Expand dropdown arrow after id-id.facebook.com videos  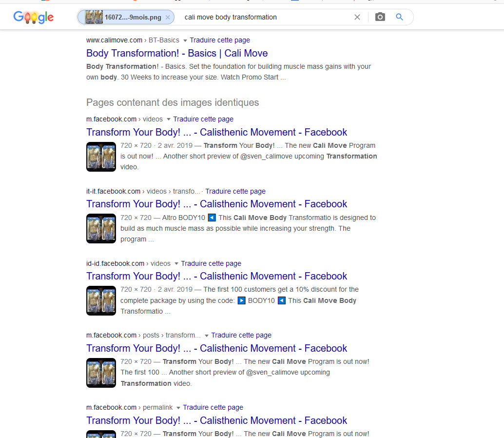(176, 264)
